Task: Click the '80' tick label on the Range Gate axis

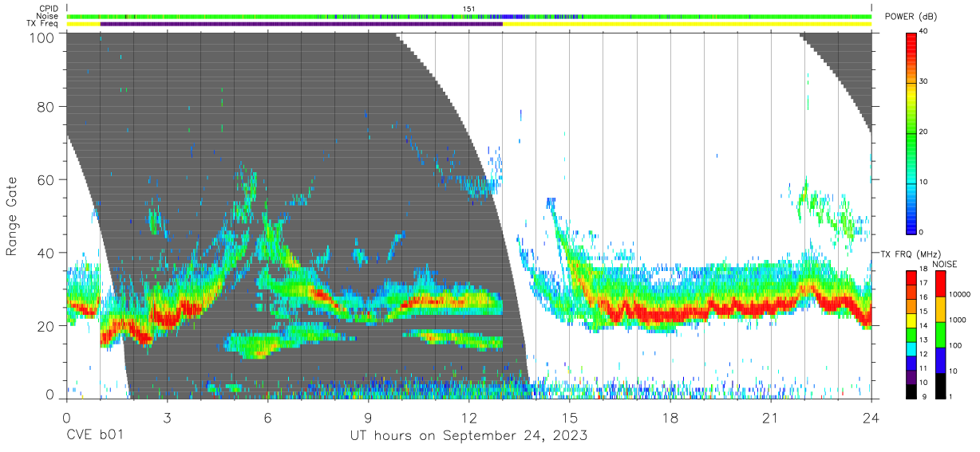Action: tap(45, 106)
